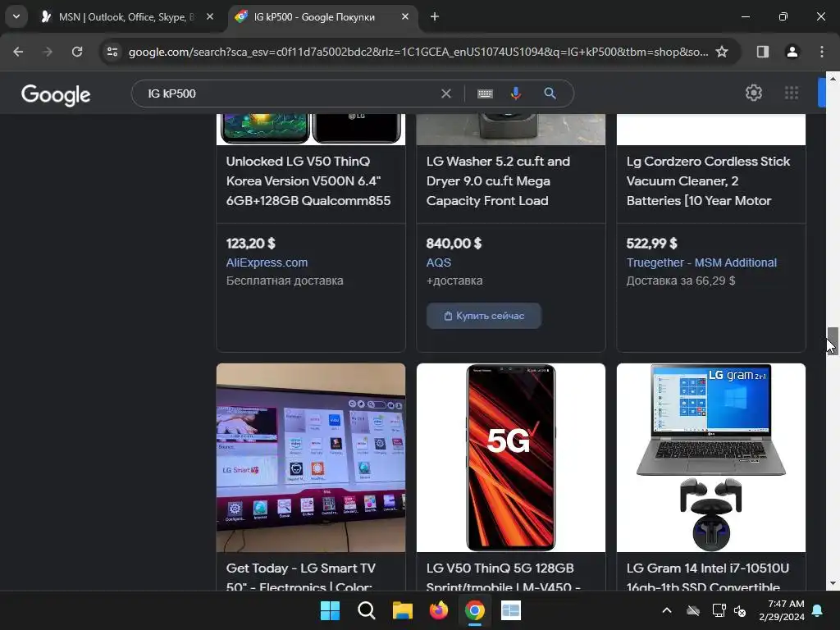The width and height of the screenshot is (840, 630).
Task: Go back to previous page
Action: (x=18, y=52)
